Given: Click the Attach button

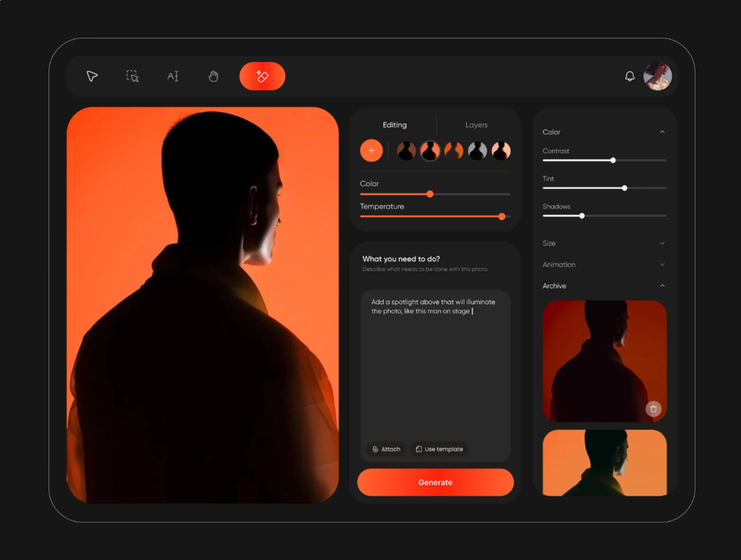Looking at the screenshot, I should (386, 449).
